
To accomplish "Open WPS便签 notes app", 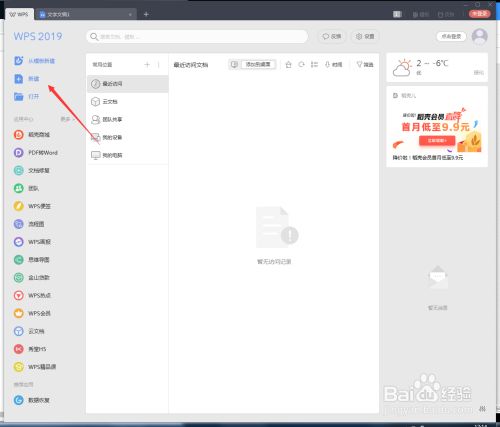I will click(32, 206).
